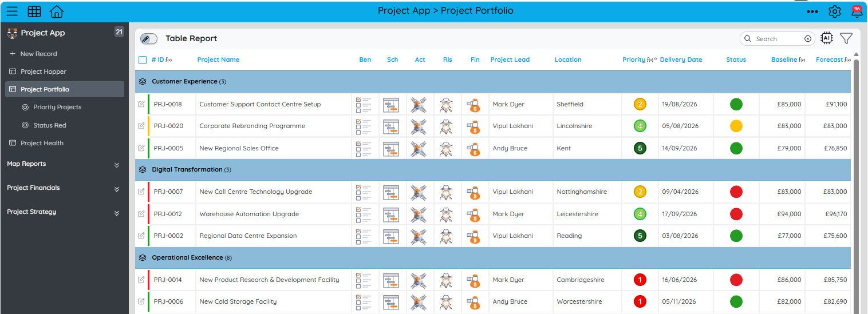Viewport: 868px width, 314px height.
Task: Open Project Health in sidebar
Action: [42, 143]
